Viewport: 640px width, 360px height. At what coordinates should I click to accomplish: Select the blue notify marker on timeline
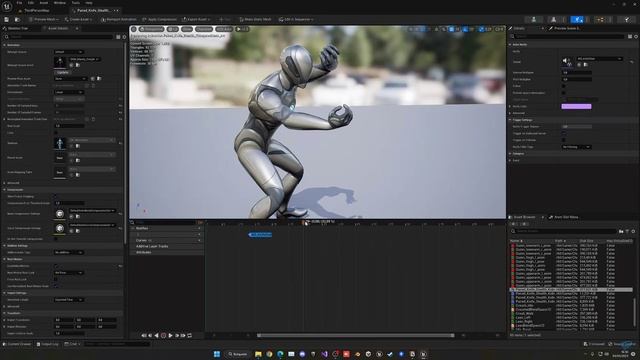(x=260, y=235)
